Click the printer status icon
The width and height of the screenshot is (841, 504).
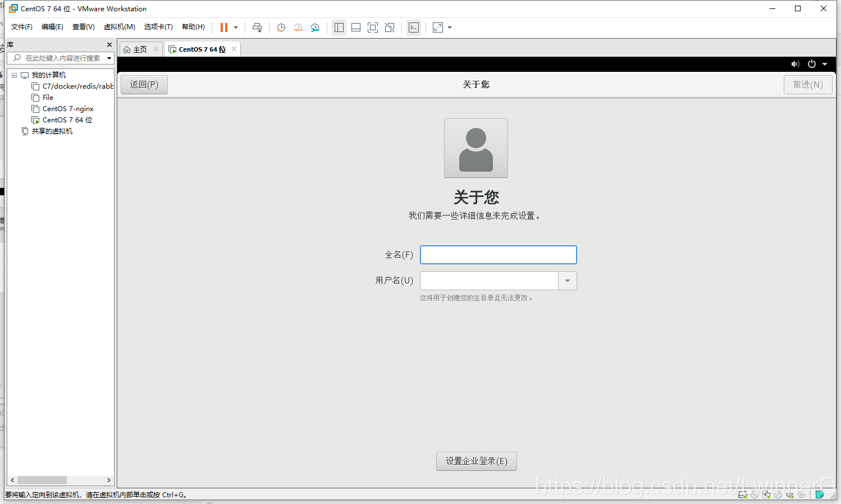[x=778, y=495]
